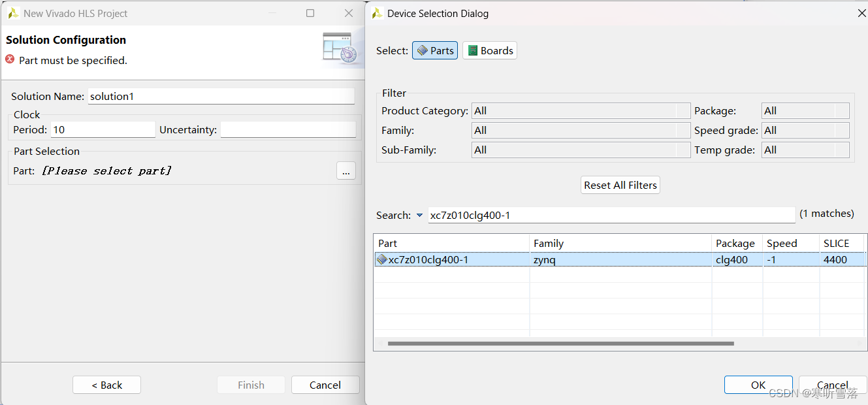868x405 pixels.
Task: Click the parts table horizontal scrollbar
Action: (560, 343)
